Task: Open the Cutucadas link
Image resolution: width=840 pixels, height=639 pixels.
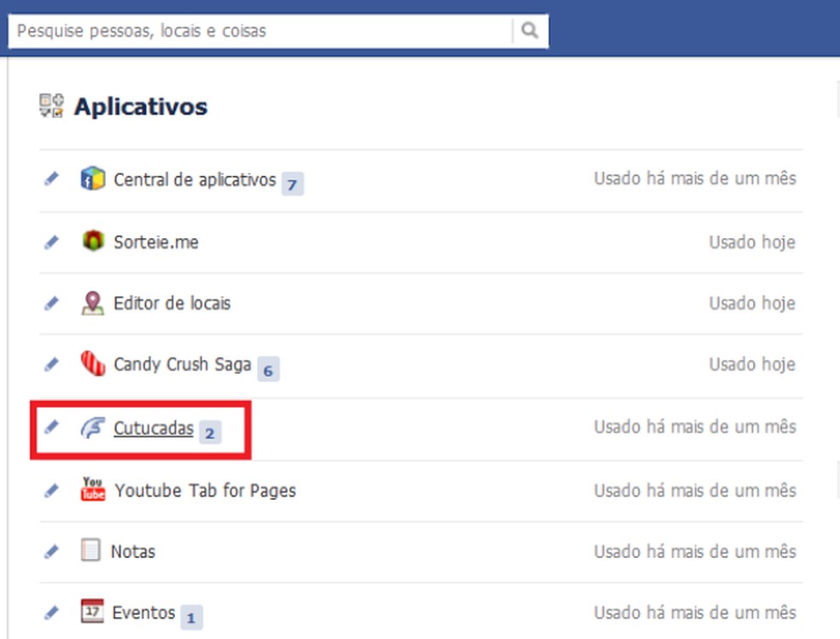Action: [154, 429]
